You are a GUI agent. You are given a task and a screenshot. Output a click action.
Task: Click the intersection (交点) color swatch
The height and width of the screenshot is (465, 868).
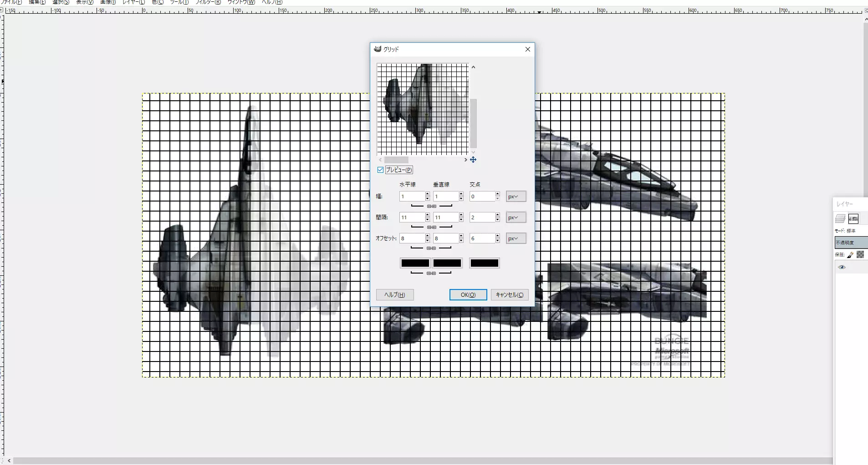point(484,263)
